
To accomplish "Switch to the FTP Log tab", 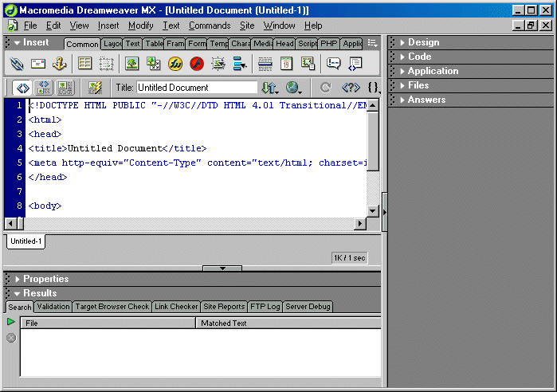I will pyautogui.click(x=265, y=307).
